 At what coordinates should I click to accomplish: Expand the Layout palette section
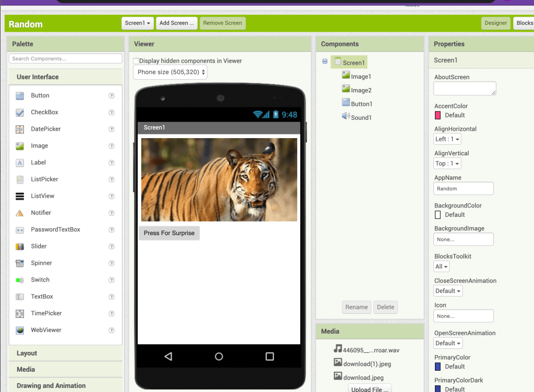pos(27,353)
